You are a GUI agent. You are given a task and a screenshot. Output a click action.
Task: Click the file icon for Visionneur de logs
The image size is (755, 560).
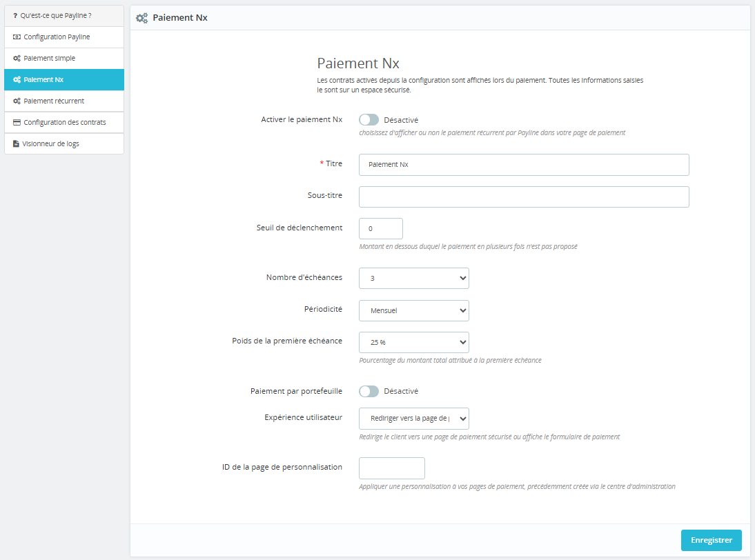(17, 144)
